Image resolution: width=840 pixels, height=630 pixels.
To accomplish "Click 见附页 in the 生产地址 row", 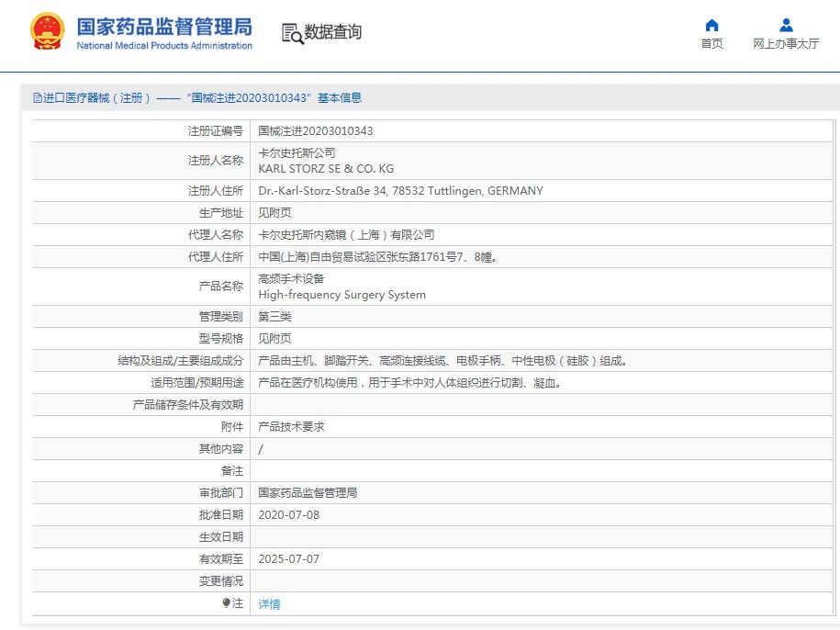I will coord(274,213).
